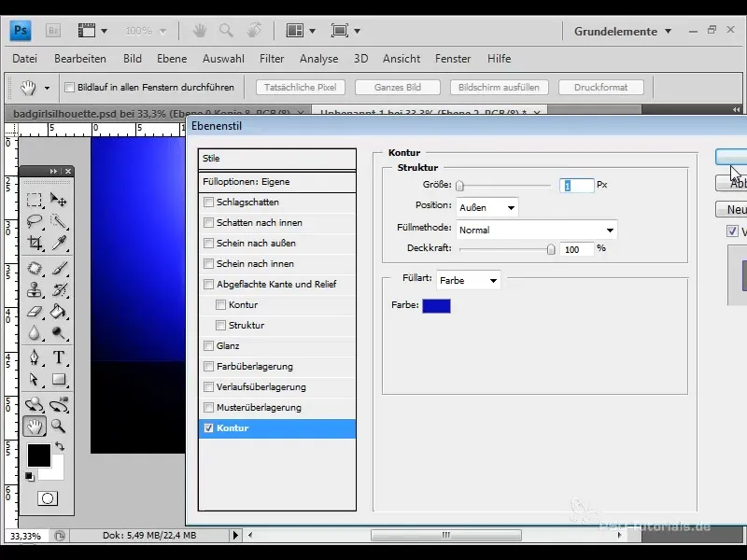Swap foreground and background colors
Viewport: 747px width, 560px height.
click(60, 446)
